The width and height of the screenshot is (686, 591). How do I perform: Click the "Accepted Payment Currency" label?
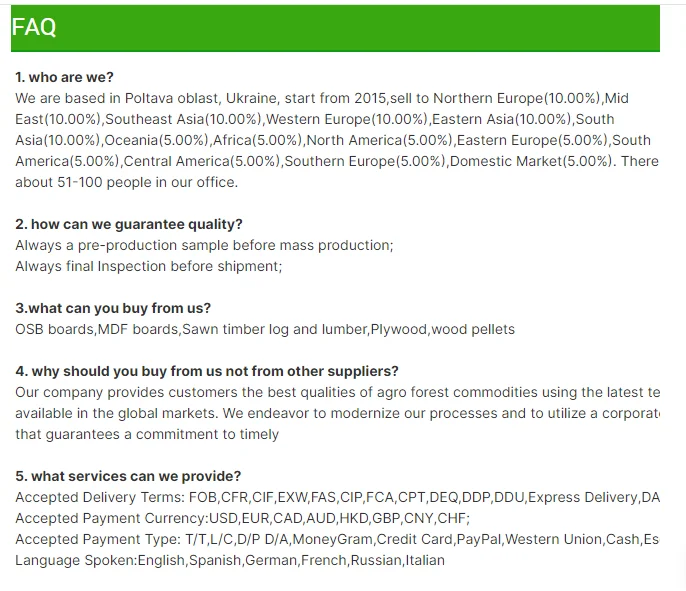[x=110, y=518]
